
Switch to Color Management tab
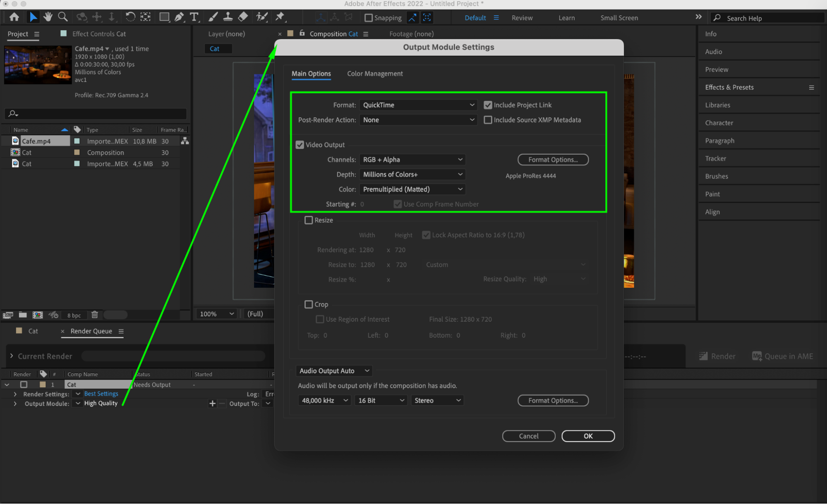tap(374, 74)
